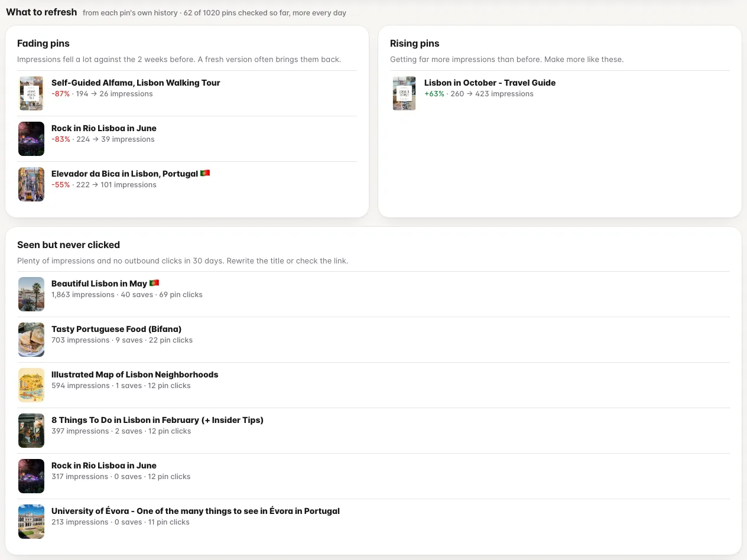Viewport: 747px width, 560px height.
Task: Click the 397 impressions stats line
Action: pos(121,431)
